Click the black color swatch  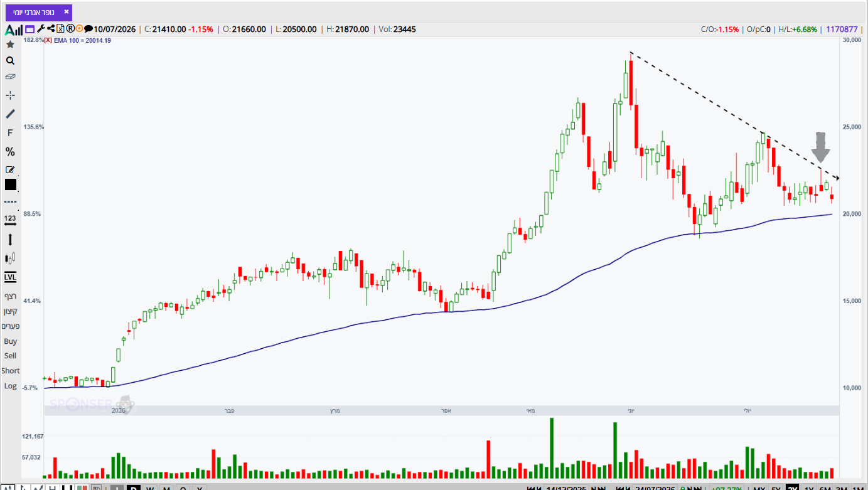point(10,184)
